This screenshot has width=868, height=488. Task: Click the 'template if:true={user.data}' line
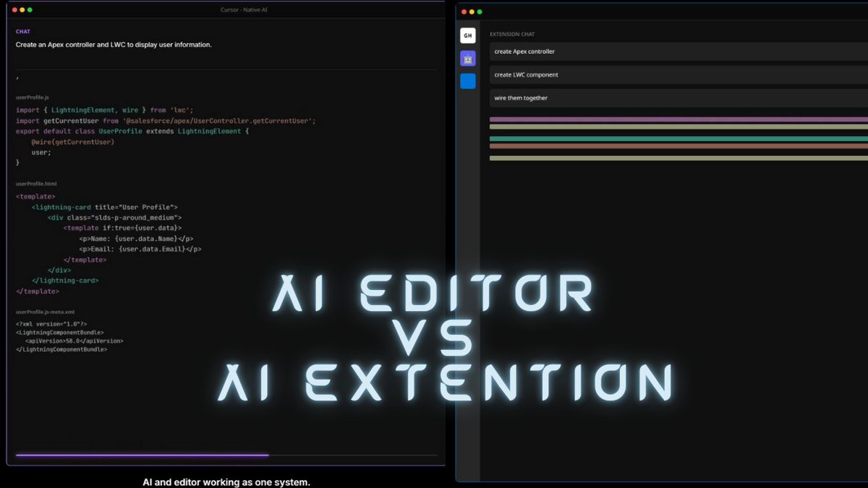[x=122, y=228]
